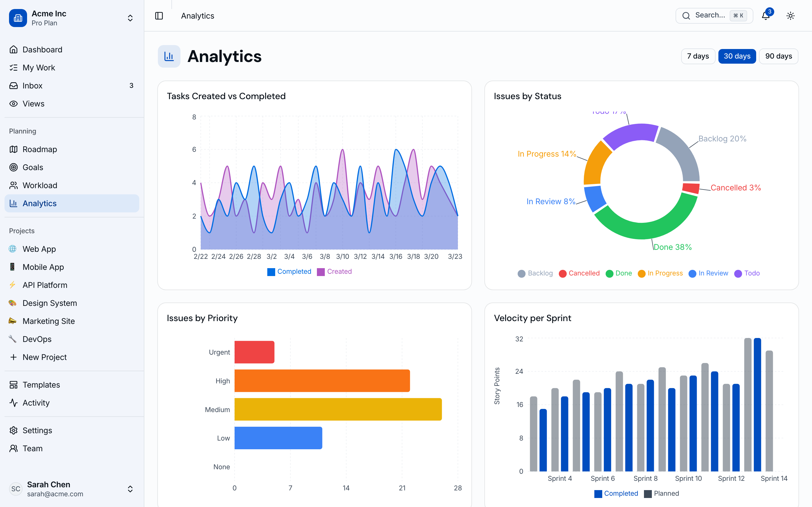This screenshot has width=812, height=507.
Task: Click the purple Created legend swatch
Action: [x=321, y=272]
